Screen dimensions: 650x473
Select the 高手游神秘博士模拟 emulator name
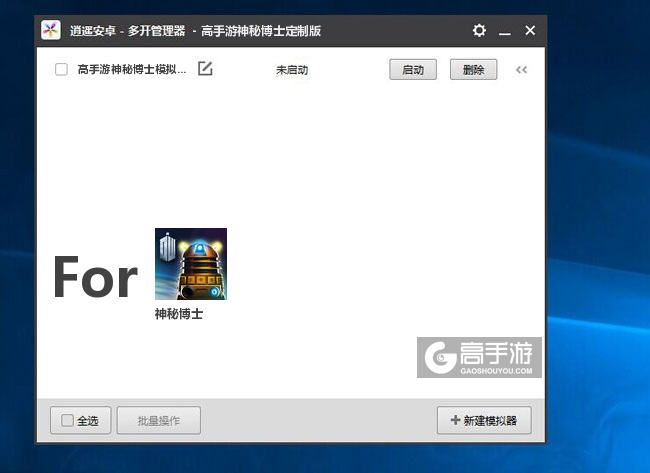132,70
